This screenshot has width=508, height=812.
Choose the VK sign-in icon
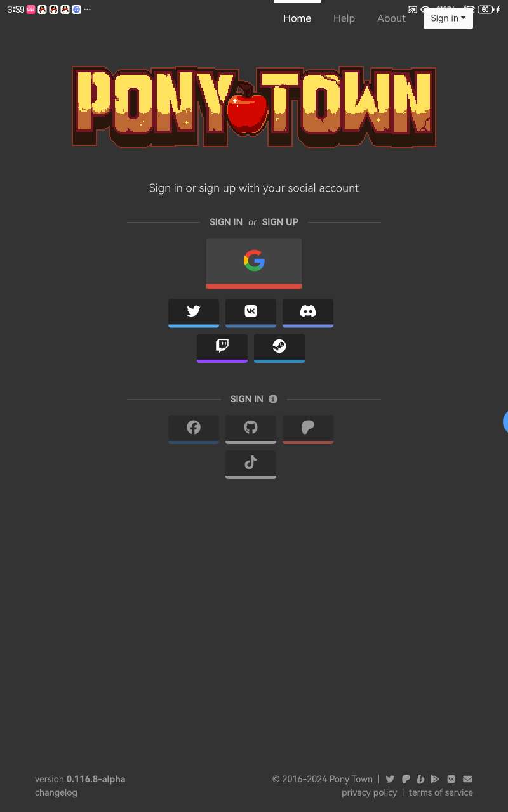[251, 313]
